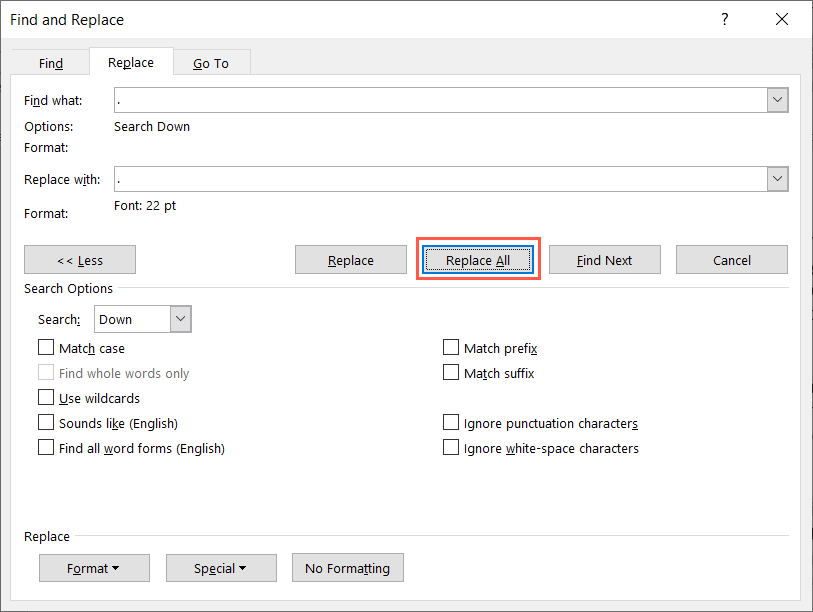Click the Replace with text field

click(x=440, y=179)
